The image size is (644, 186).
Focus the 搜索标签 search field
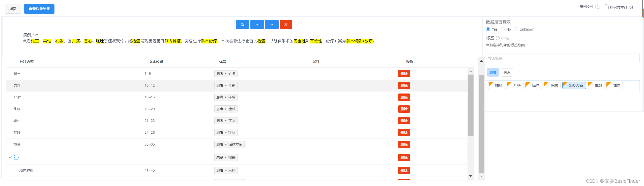point(563,58)
